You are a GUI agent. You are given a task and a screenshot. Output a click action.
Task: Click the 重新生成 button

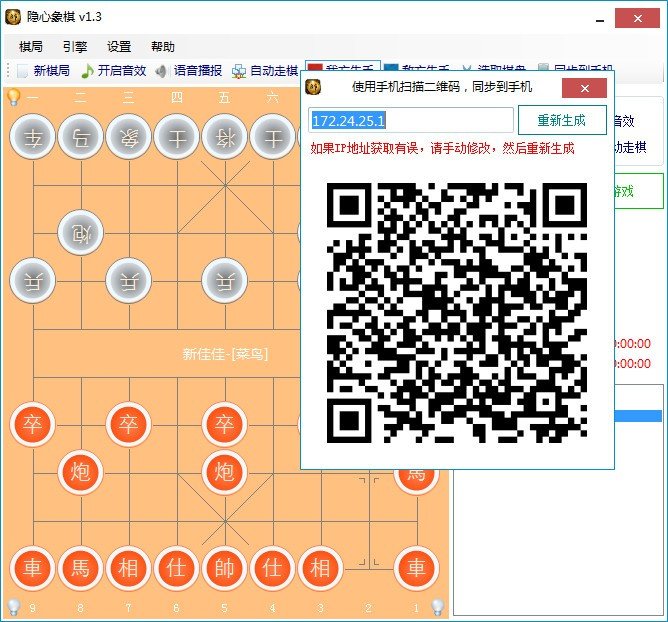pyautogui.click(x=562, y=120)
